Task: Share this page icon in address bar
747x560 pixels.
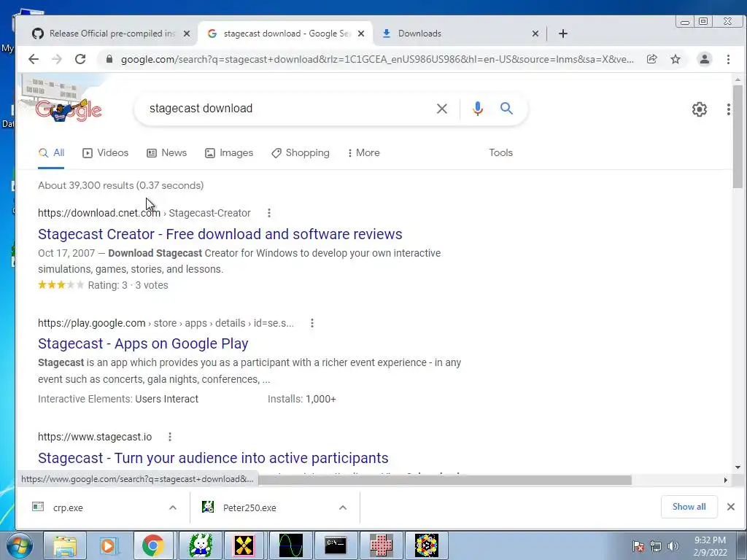Action: (x=651, y=59)
